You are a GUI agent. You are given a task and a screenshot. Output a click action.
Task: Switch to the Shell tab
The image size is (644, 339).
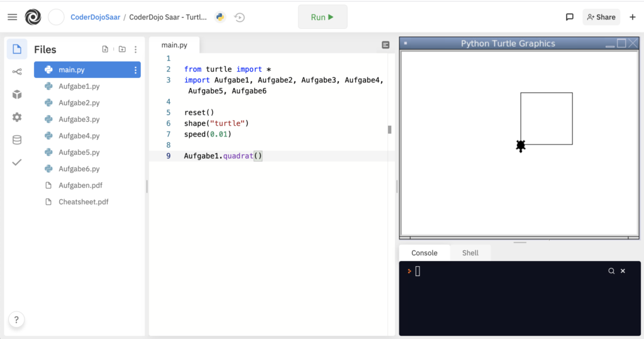(470, 253)
